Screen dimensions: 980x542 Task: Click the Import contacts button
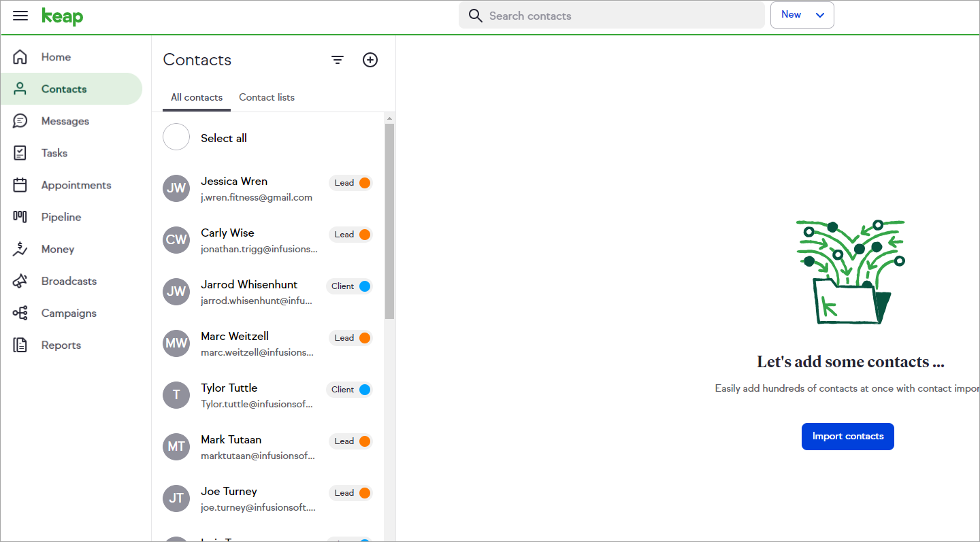pyautogui.click(x=848, y=437)
